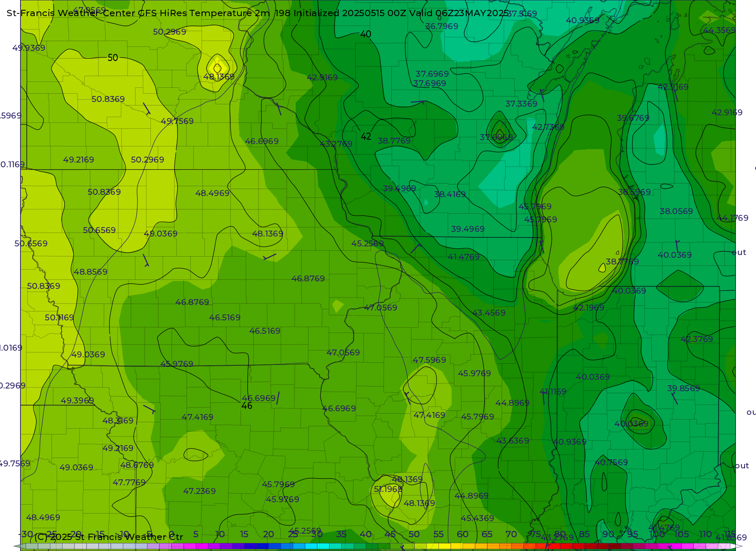The height and width of the screenshot is (551, 756).
Task: Click the map title mentioning GFS HiRes Temperature 2m
Action: pyautogui.click(x=258, y=13)
